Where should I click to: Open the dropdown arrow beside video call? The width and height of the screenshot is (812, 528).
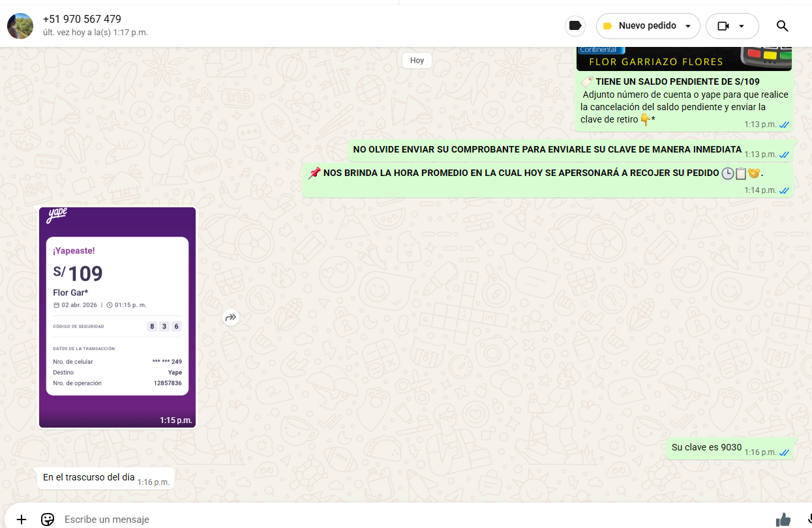[x=742, y=26]
